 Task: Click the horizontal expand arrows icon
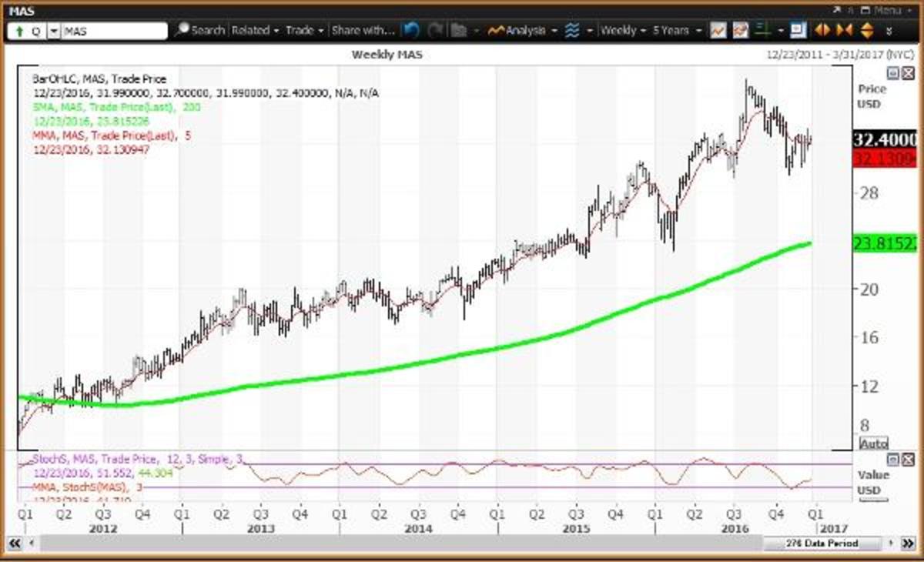point(822,31)
